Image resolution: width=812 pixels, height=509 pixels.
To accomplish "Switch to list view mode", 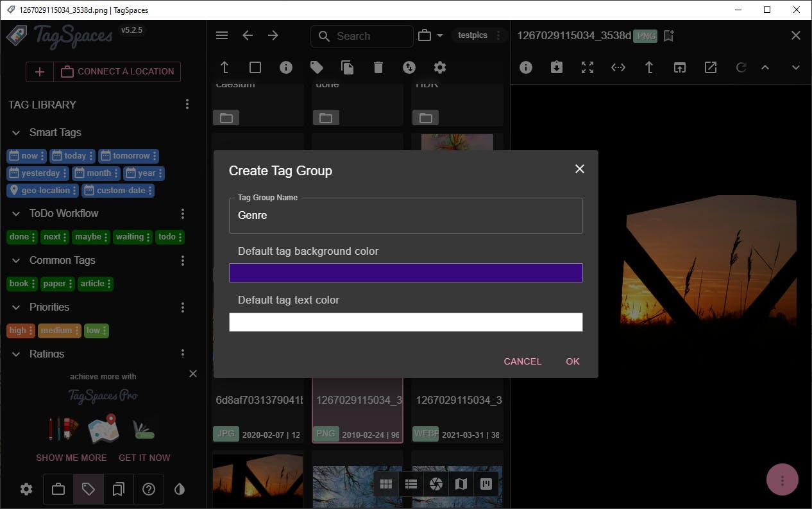I will [411, 484].
